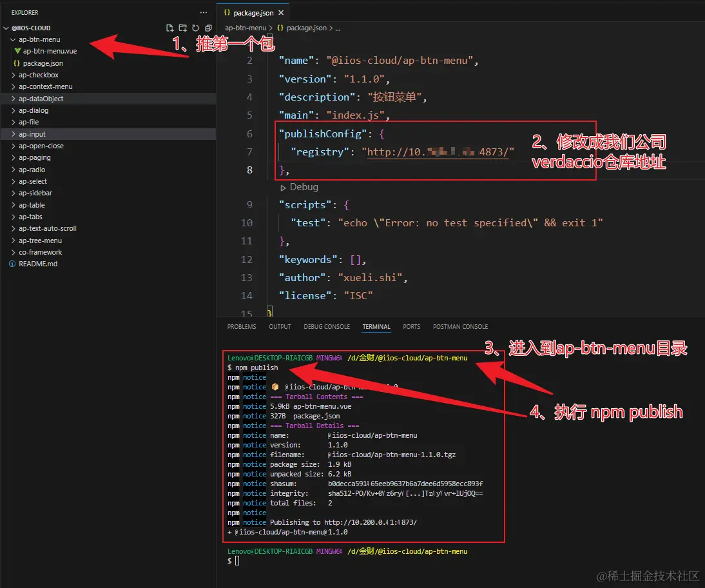
Task: Open README.md file
Action: (x=38, y=264)
